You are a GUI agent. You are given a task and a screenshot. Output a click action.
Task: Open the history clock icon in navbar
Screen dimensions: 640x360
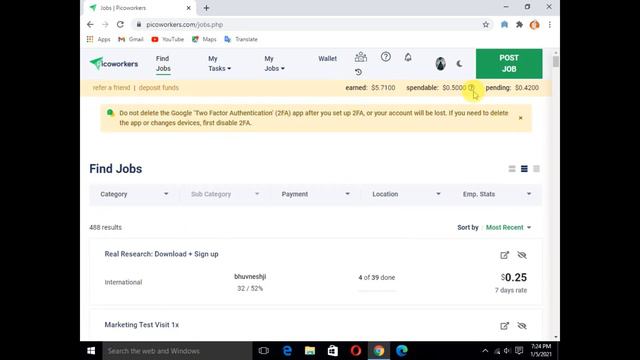(358, 72)
